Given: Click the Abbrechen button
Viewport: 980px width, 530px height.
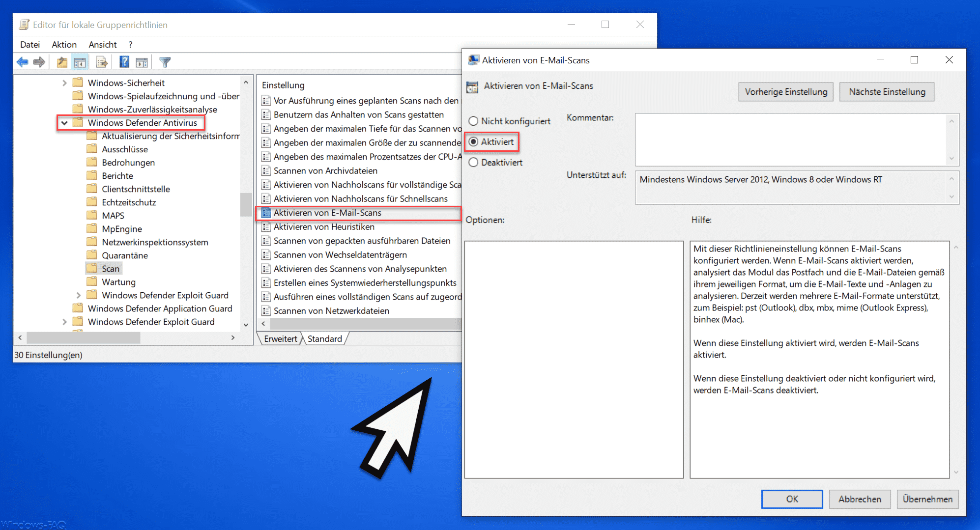Looking at the screenshot, I should click(x=860, y=499).
